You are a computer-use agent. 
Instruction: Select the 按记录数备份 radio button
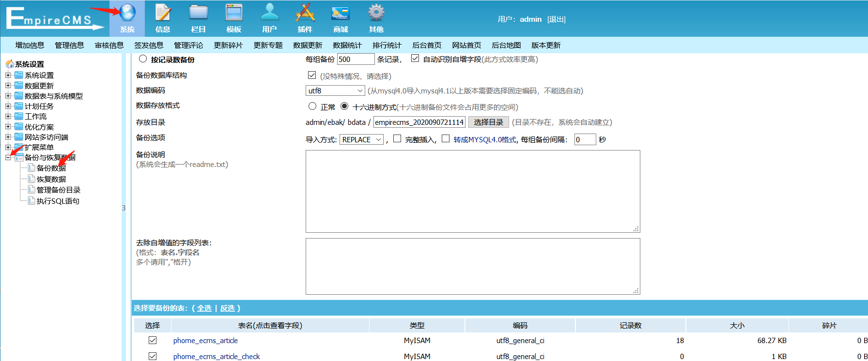click(143, 59)
